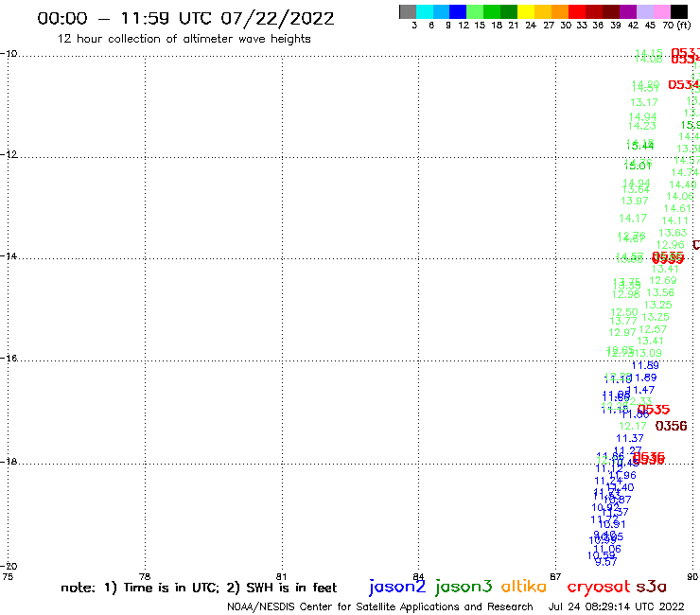Select the -16 latitude axis label
The image size is (700, 615).
click(x=9, y=359)
